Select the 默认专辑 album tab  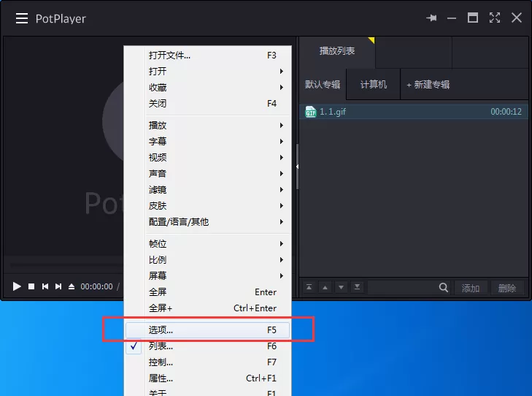point(323,84)
